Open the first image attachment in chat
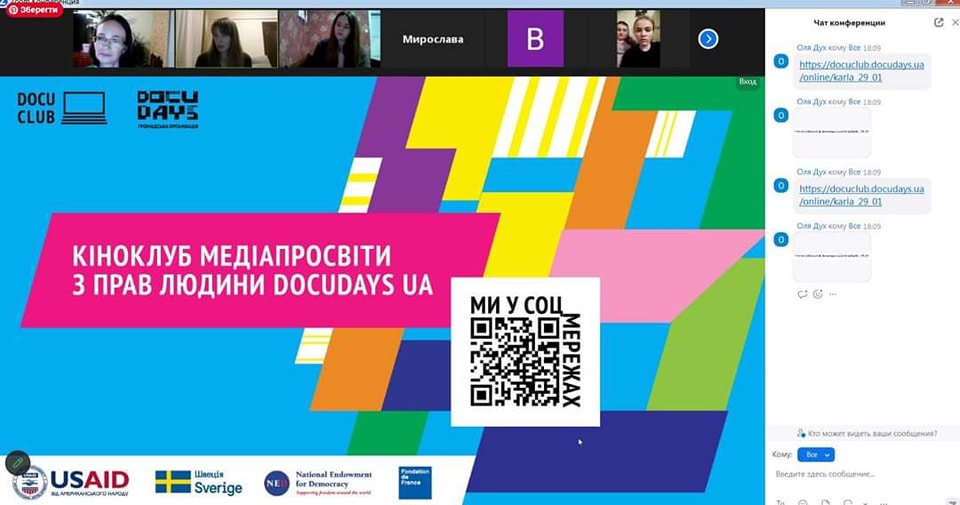Viewport: 960px width, 505px height. [x=831, y=132]
